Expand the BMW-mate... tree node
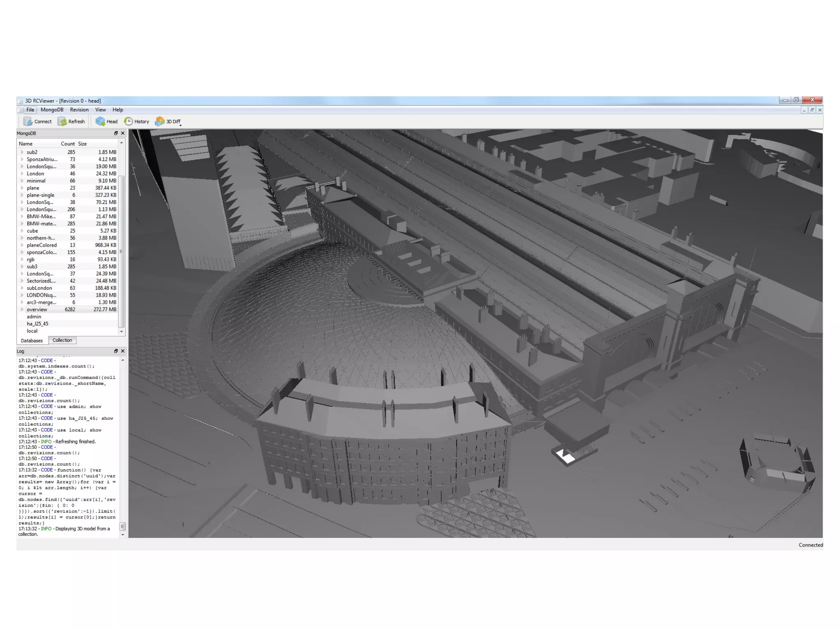 22,224
